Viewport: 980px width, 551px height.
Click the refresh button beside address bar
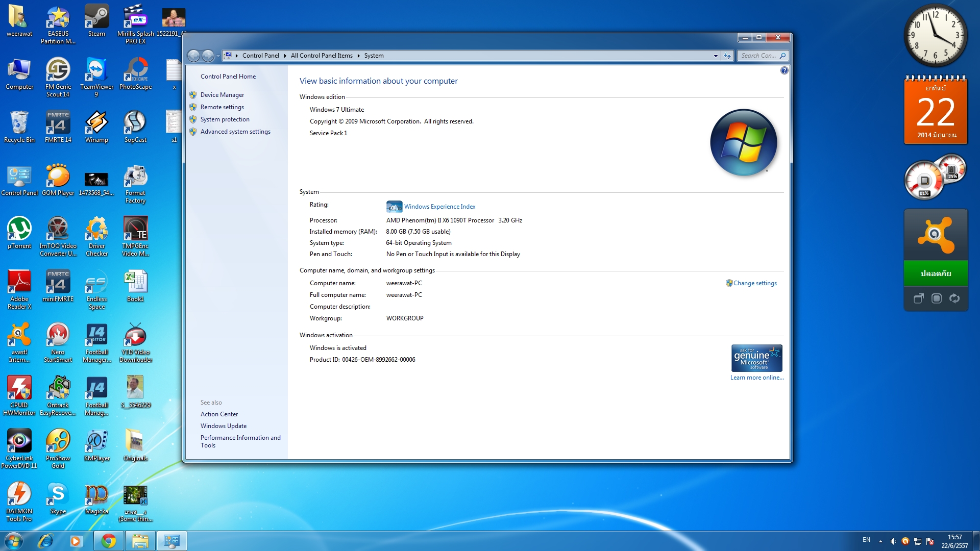coord(727,56)
